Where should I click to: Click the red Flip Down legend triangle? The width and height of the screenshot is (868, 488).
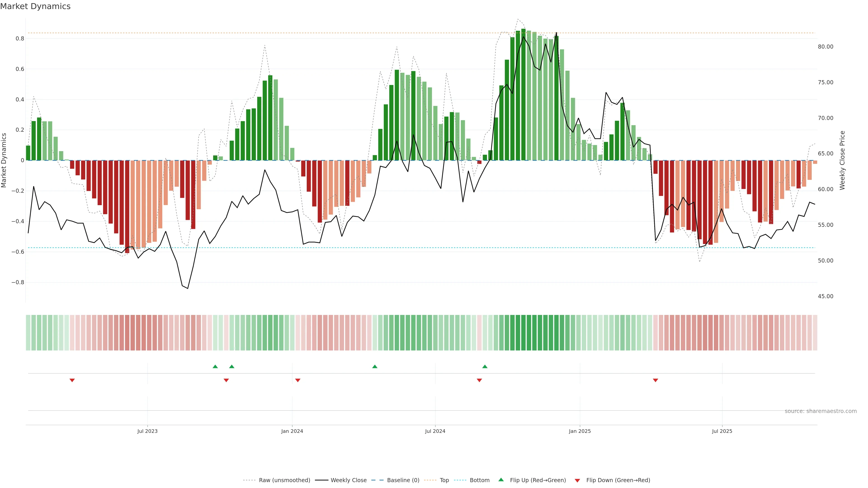pos(577,480)
